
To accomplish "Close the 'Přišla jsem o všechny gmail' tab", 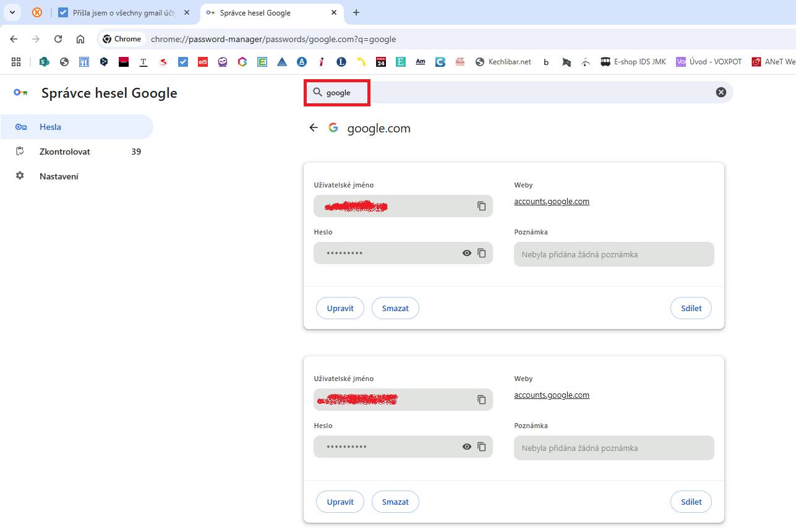I will (187, 12).
